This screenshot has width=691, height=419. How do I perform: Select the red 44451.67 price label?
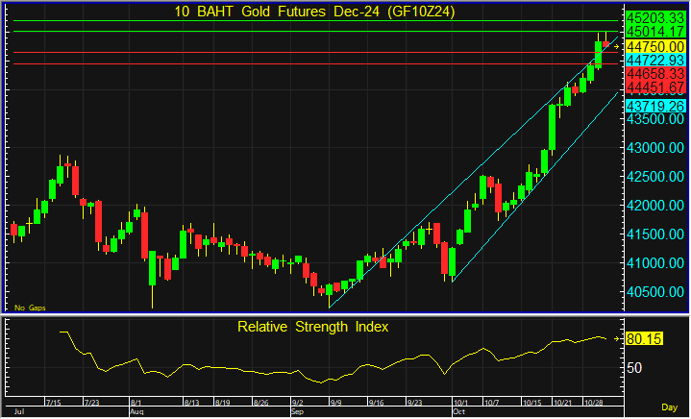point(655,88)
